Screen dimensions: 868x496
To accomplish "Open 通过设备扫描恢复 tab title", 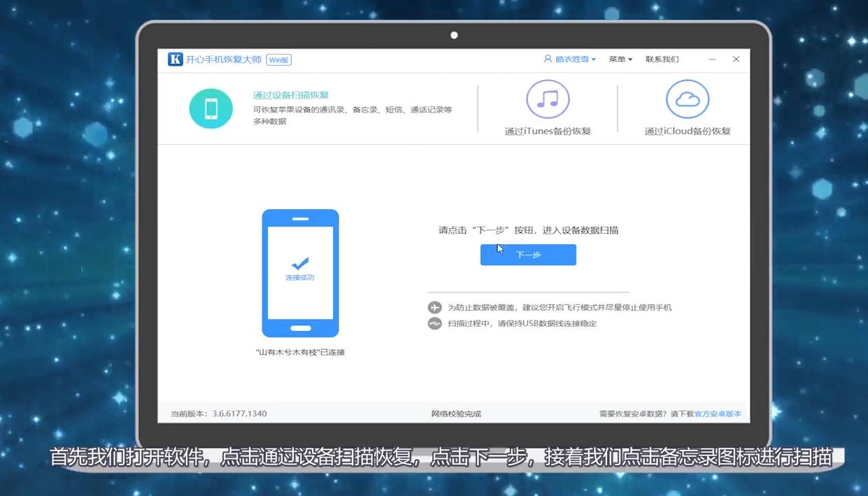I will (291, 95).
